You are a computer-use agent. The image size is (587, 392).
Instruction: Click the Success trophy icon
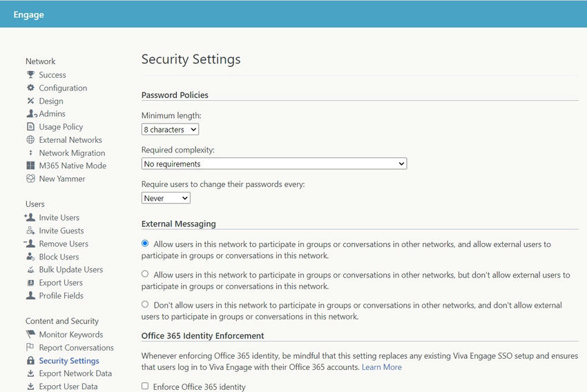(30, 75)
